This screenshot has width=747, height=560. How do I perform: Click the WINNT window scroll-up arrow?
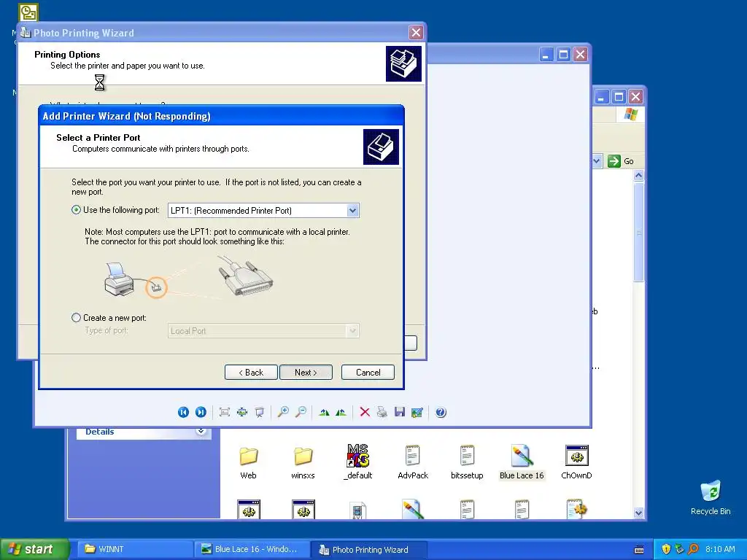pos(639,175)
